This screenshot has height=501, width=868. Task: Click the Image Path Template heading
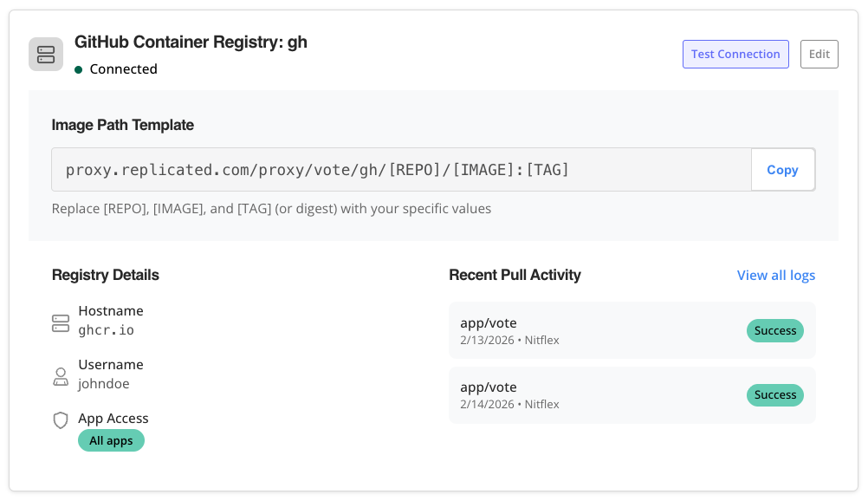pyautogui.click(x=122, y=125)
